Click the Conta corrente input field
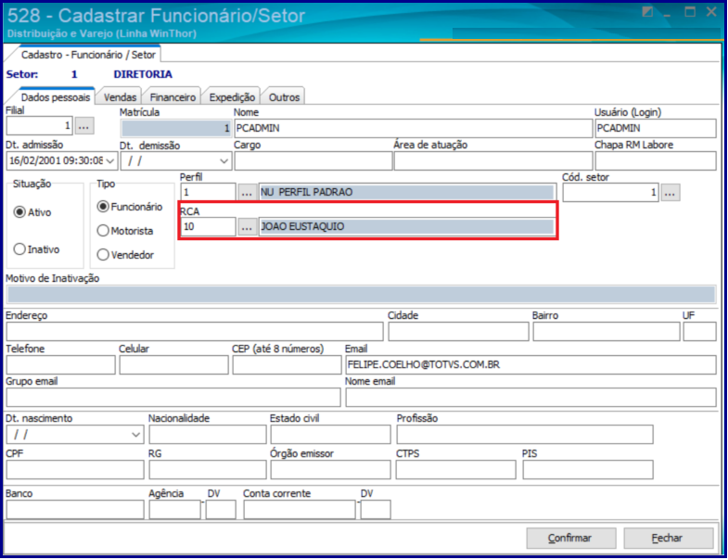Image resolution: width=728 pixels, height=560 pixels. tap(300, 510)
